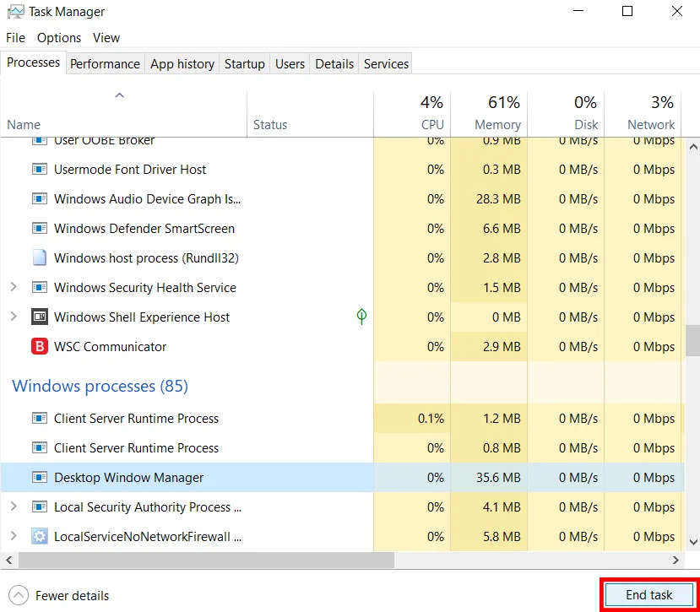Select the WSC Communicator red icon

tap(39, 346)
